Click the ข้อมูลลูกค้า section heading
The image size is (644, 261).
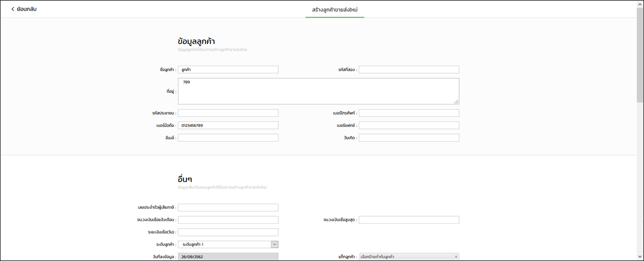click(x=196, y=41)
